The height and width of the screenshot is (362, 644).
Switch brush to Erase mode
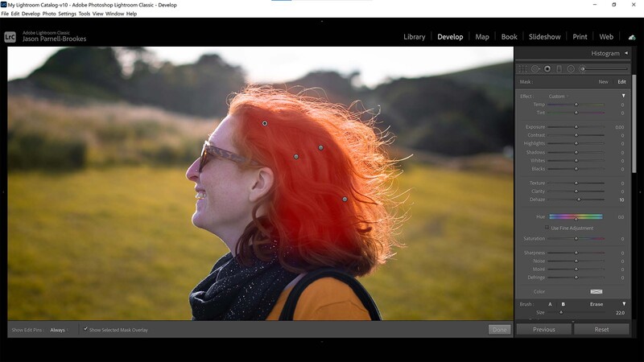point(597,304)
